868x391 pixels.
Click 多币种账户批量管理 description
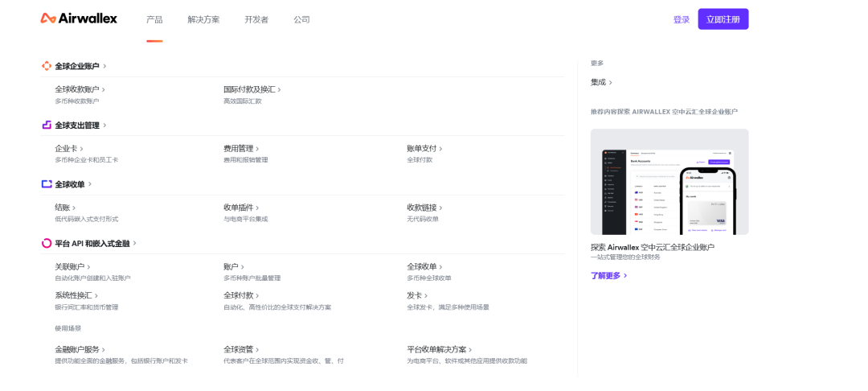tap(252, 278)
